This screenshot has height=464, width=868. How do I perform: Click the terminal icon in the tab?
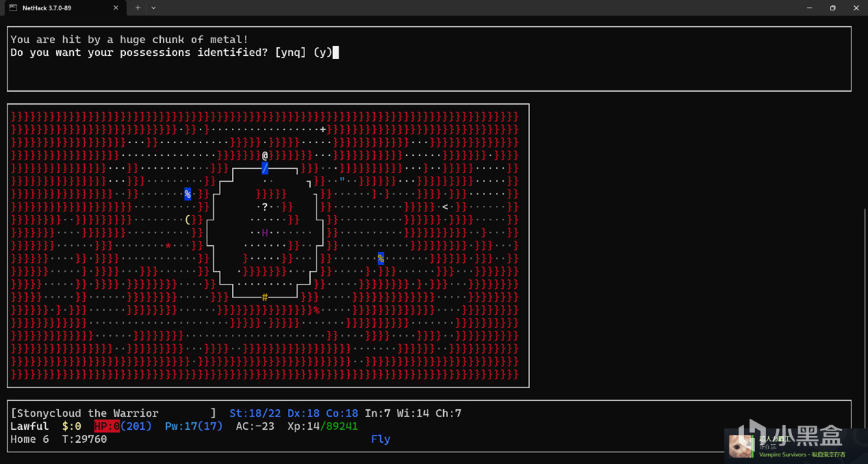click(13, 8)
